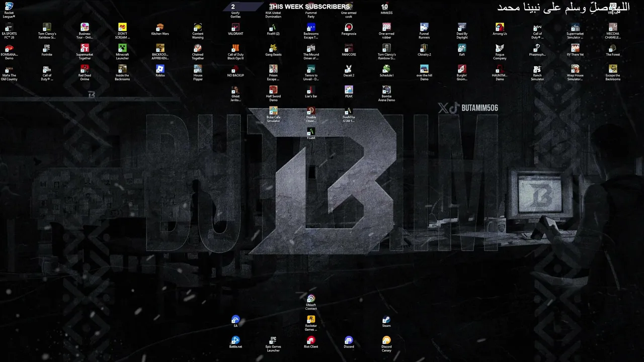Open the Epic Games Launcher shortcut
The height and width of the screenshot is (362, 644).
pos(273,344)
